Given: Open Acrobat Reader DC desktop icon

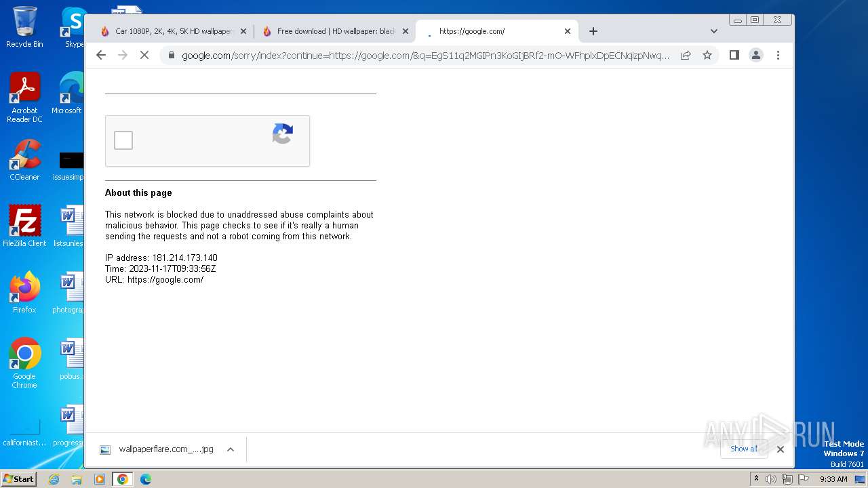Looking at the screenshot, I should click(x=24, y=98).
